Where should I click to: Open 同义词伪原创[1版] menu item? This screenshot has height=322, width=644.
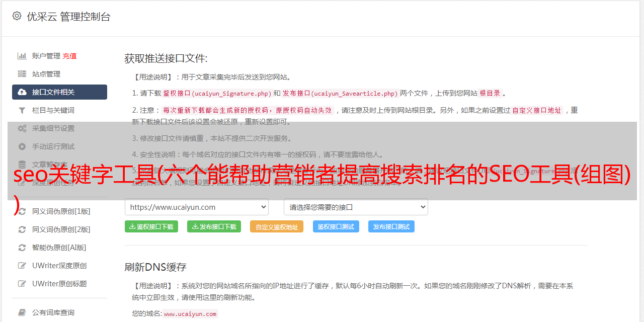tap(61, 211)
